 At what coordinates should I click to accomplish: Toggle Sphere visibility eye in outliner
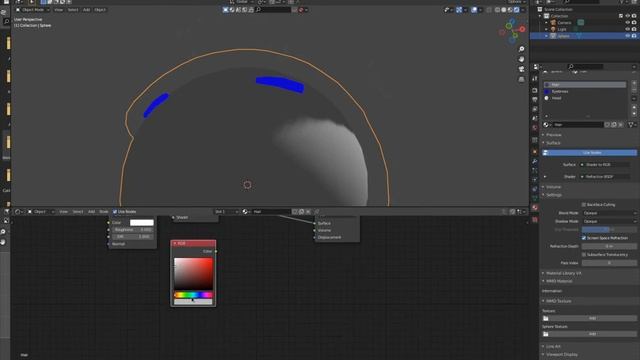pos(627,36)
